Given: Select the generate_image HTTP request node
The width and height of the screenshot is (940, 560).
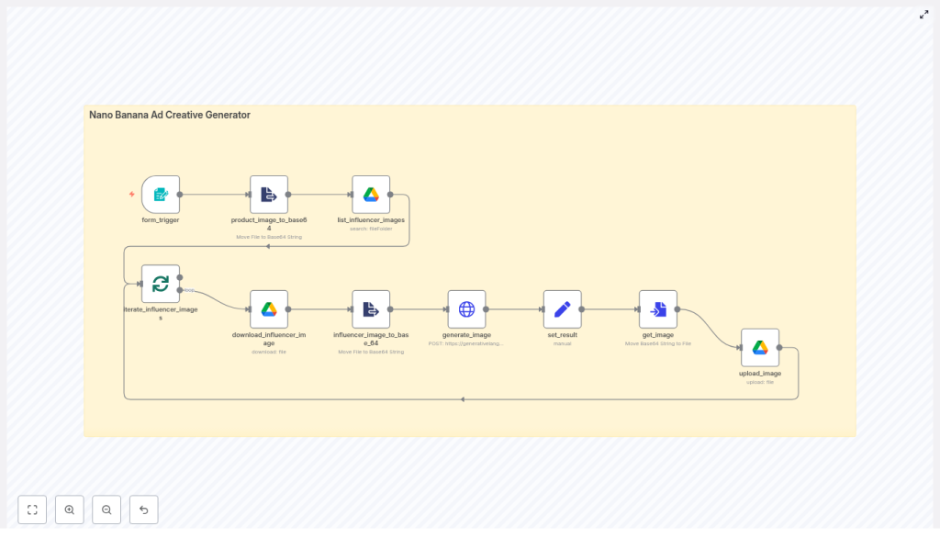Looking at the screenshot, I should 466,309.
